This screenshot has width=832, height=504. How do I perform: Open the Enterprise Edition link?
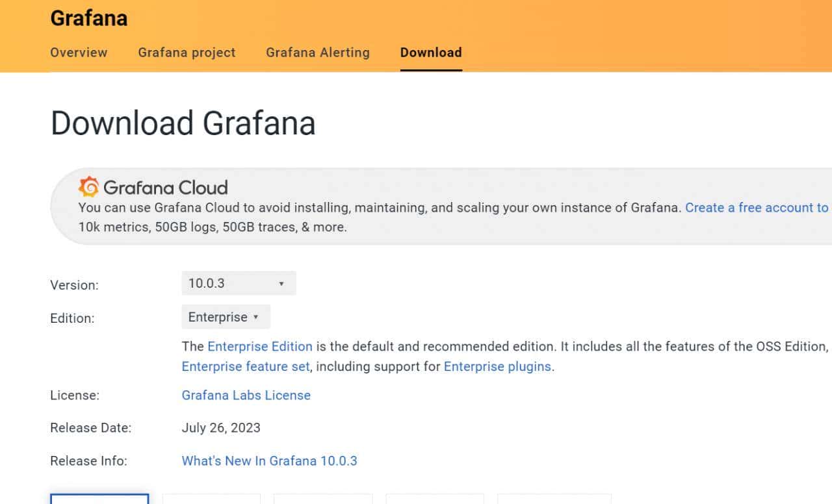coord(260,346)
